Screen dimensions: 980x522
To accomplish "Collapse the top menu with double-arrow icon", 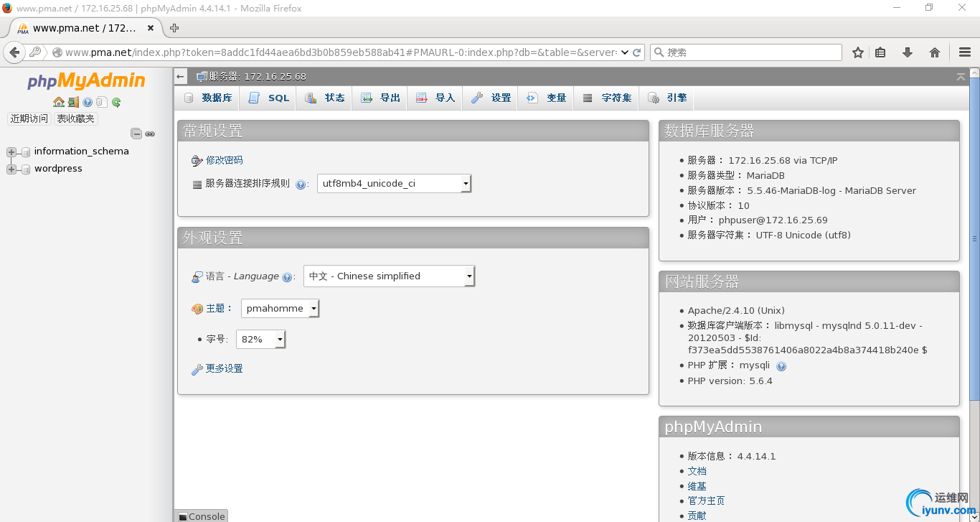I will [x=961, y=76].
